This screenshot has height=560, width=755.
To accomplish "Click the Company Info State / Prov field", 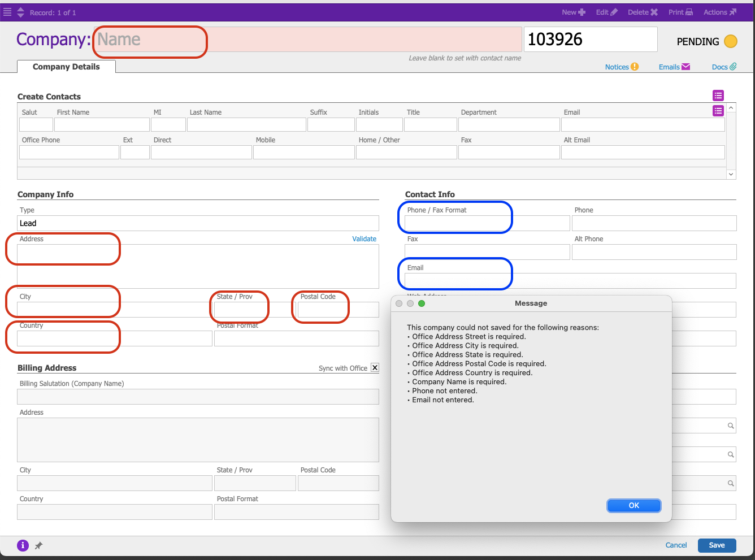I will (x=255, y=310).
